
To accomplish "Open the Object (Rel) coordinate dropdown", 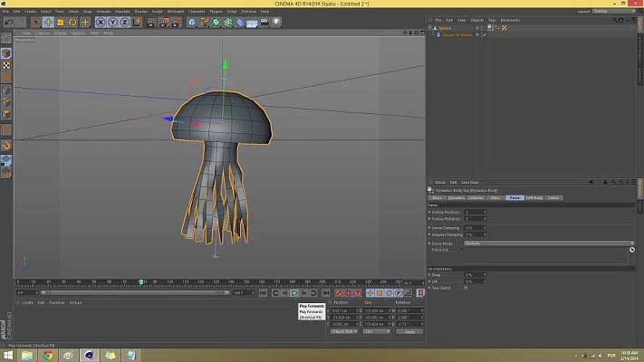I will click(343, 331).
